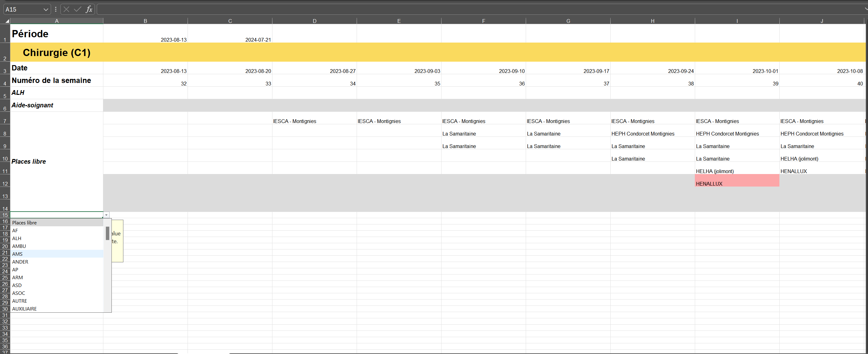Click the yellow data validation tooltip note
The image size is (868, 354).
117,241
